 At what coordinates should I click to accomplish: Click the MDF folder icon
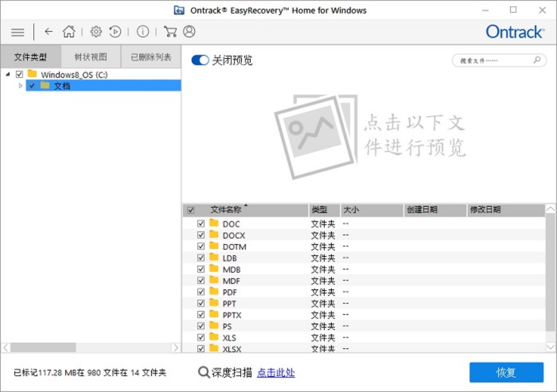[x=214, y=280]
